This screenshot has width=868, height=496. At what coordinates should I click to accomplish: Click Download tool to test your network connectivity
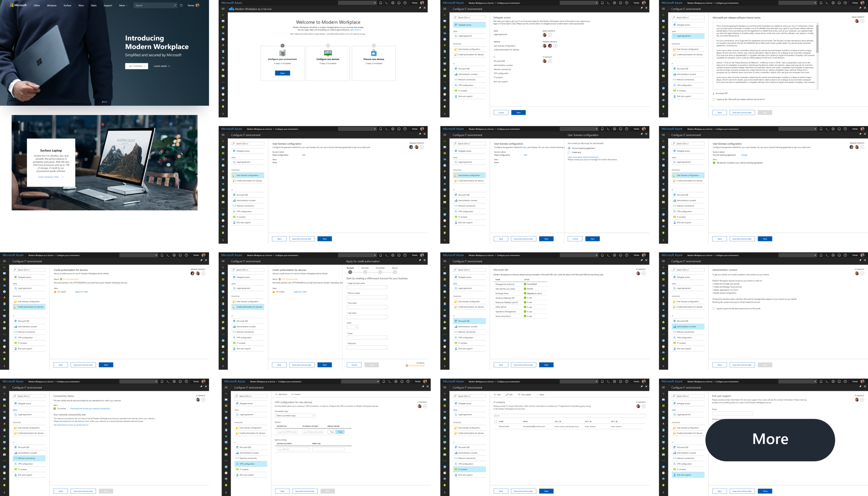90,409
